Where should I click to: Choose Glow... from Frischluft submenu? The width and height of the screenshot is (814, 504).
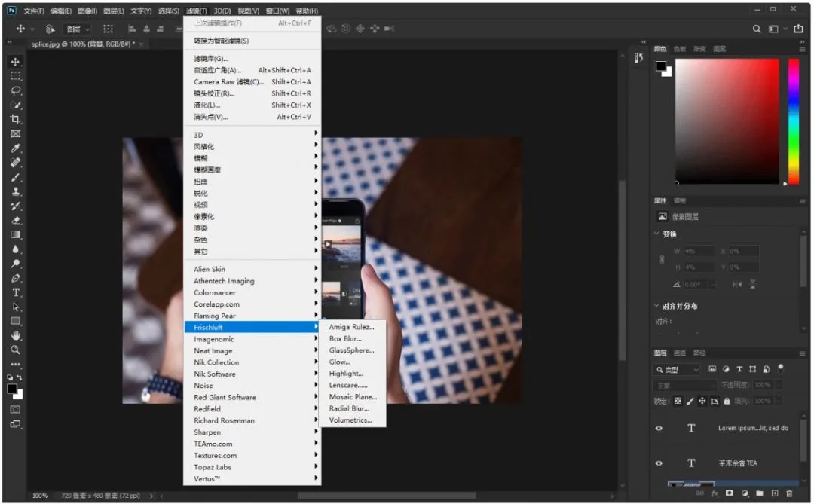[340, 362]
